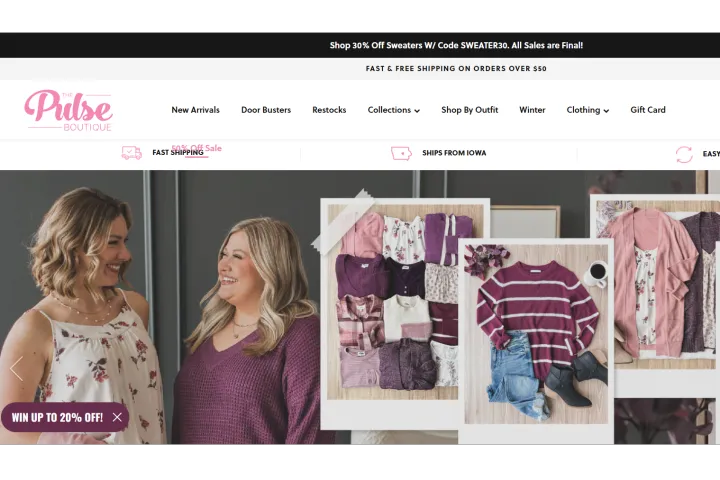Click The Pulse Boutique logo
The width and height of the screenshot is (720, 480).
click(x=68, y=110)
